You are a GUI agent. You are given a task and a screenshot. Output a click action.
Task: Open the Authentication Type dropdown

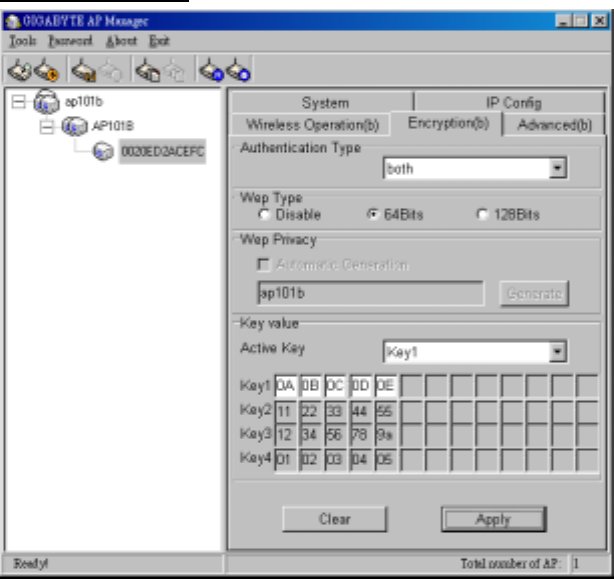click(557, 168)
